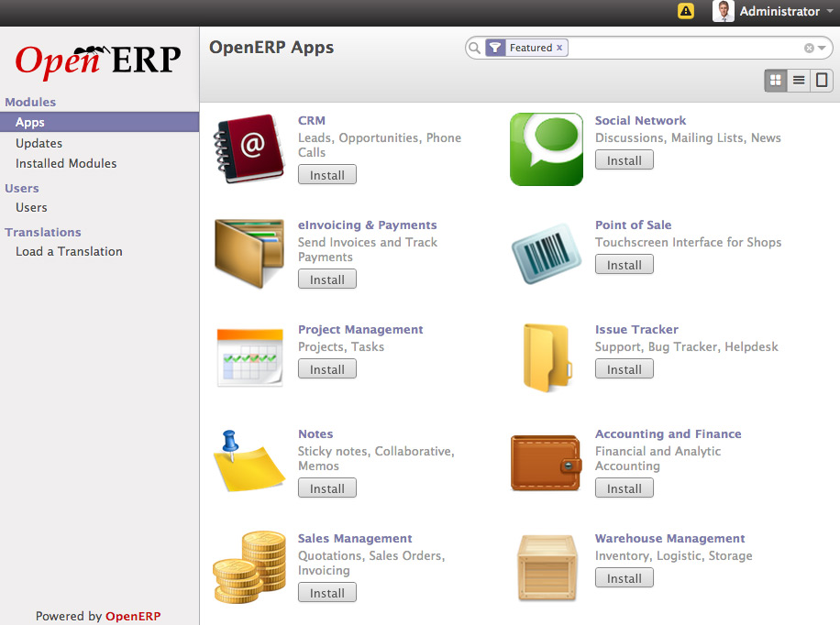840x625 pixels.
Task: Open the Notes sticky note icon
Action: 249,461
